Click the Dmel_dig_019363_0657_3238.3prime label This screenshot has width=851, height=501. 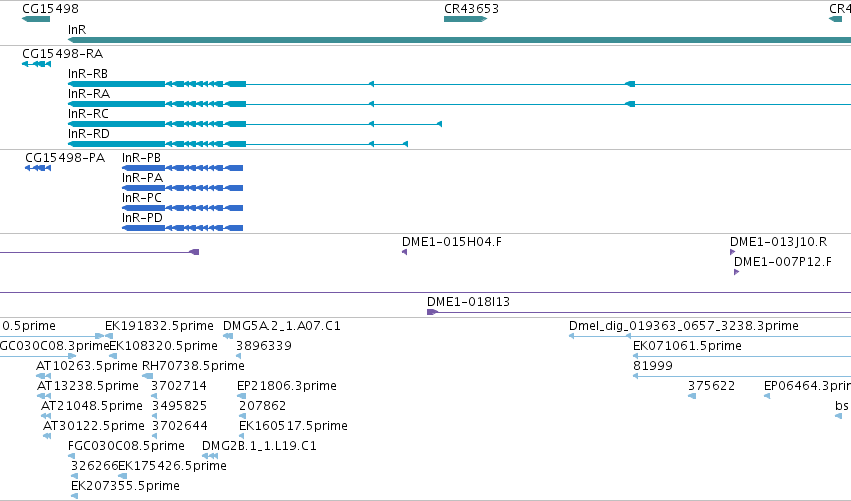click(x=684, y=326)
